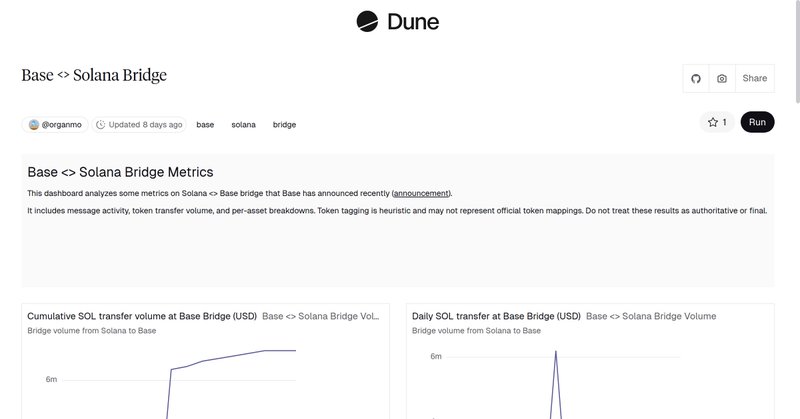
Task: Click the Share button
Action: tap(755, 79)
